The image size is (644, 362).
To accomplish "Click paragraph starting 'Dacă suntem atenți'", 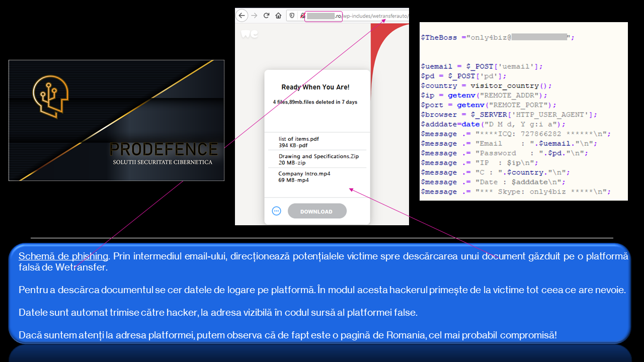I will 288,335.
